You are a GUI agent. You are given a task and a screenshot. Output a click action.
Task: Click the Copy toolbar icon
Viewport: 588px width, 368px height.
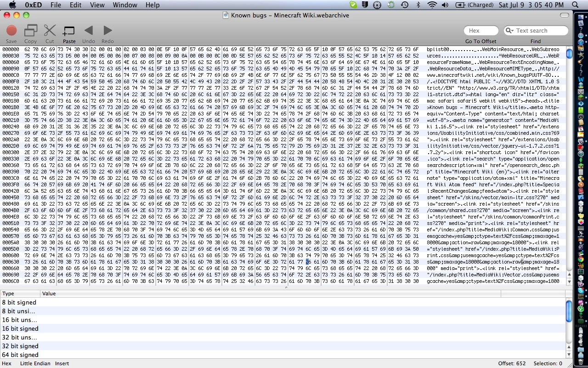click(31, 31)
